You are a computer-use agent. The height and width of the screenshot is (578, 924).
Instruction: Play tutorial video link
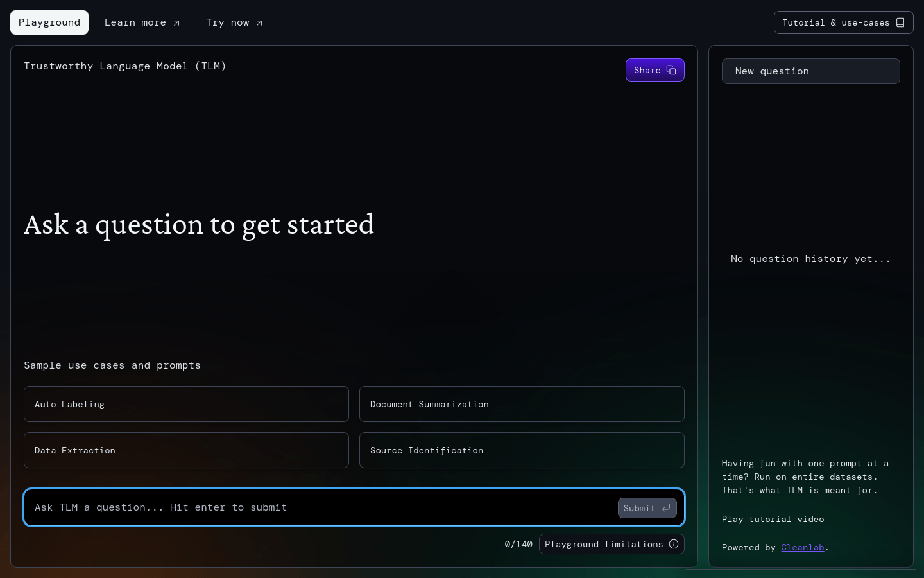click(x=773, y=519)
